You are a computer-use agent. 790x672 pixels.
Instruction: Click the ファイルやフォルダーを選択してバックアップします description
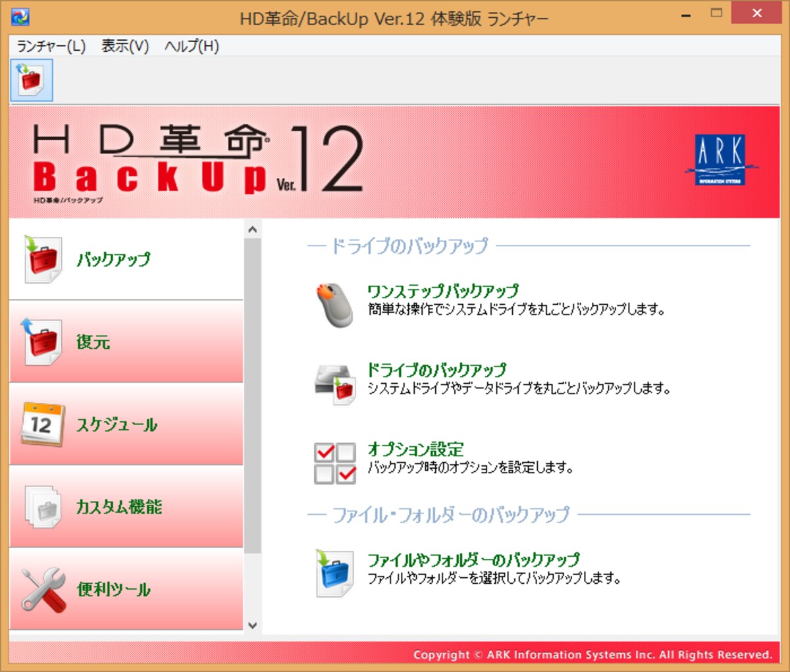pyautogui.click(x=494, y=578)
